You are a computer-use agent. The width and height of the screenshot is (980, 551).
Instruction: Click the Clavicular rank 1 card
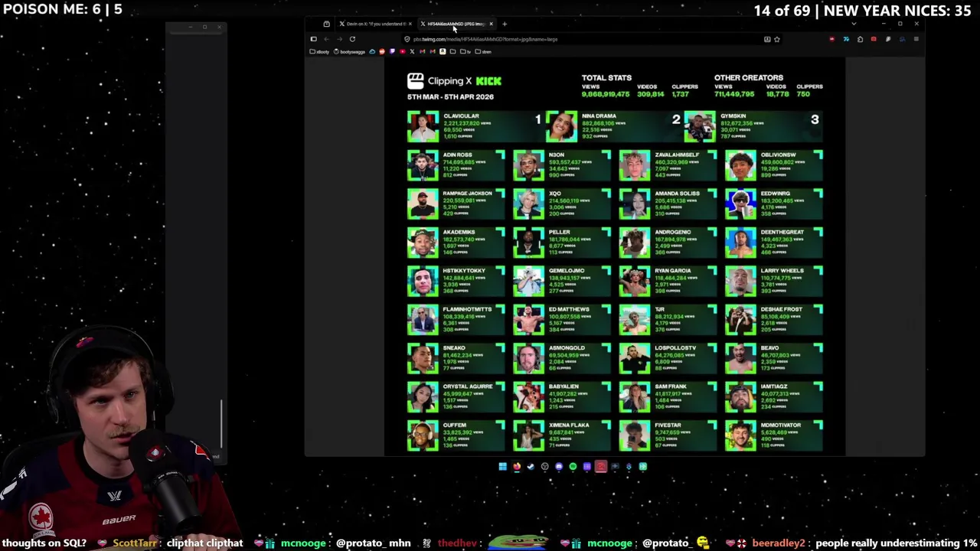tap(475, 126)
